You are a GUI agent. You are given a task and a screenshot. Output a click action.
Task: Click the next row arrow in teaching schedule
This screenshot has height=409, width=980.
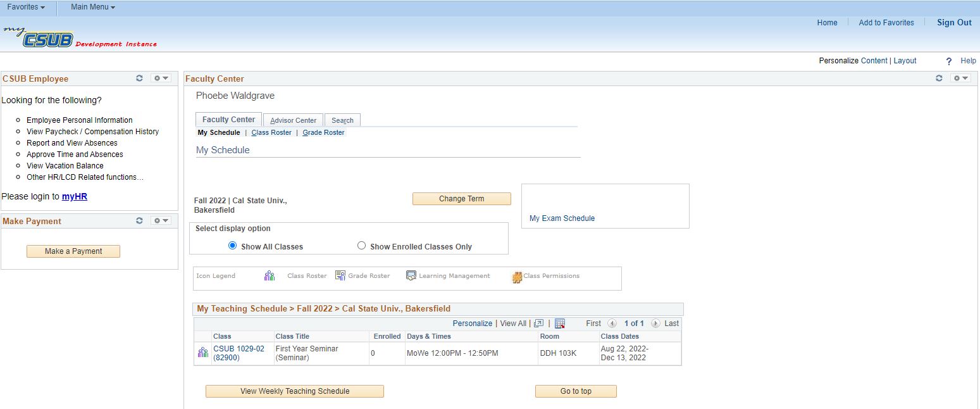655,324
